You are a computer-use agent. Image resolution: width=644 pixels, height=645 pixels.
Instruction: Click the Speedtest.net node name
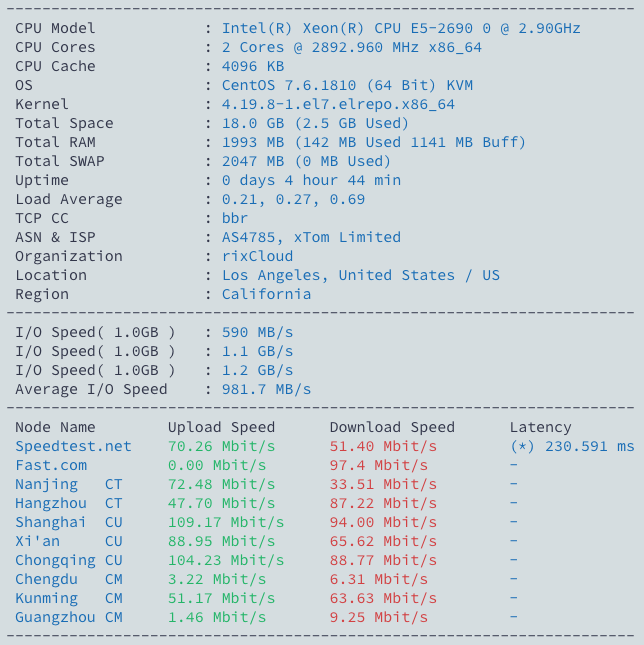[73, 446]
